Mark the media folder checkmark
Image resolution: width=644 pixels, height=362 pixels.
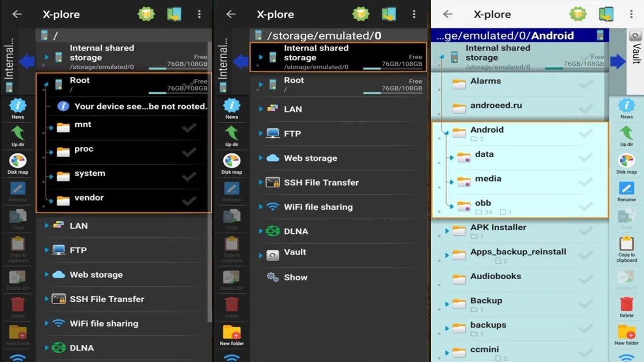pyautogui.click(x=586, y=182)
